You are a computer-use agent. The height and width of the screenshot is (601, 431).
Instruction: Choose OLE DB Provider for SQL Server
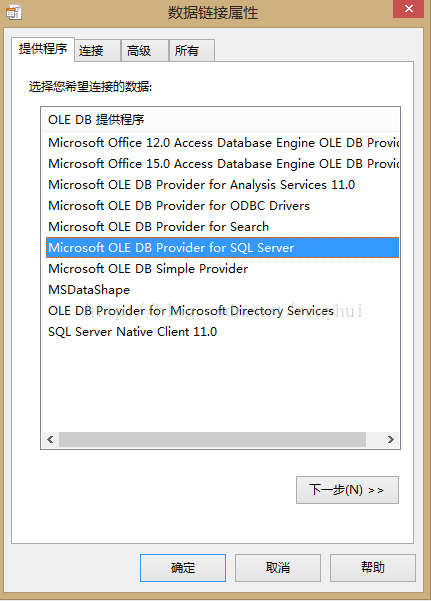[222, 248]
